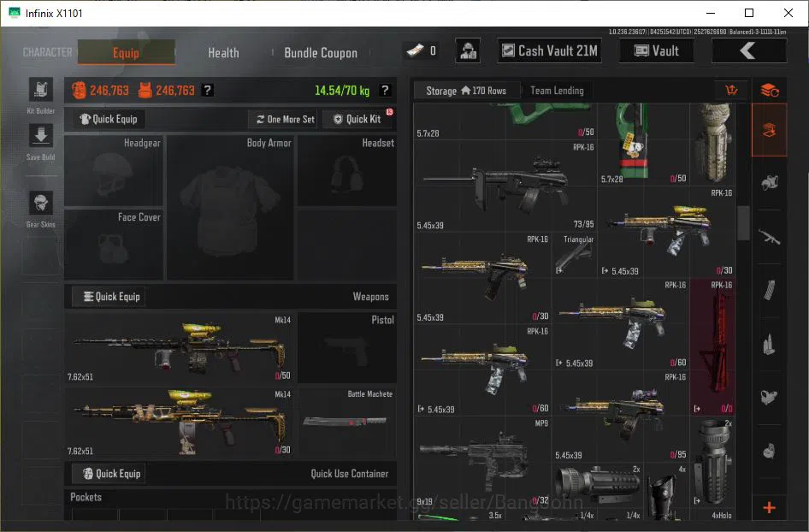Image resolution: width=809 pixels, height=532 pixels.
Task: Open Gear Skins icon
Action: (41, 203)
